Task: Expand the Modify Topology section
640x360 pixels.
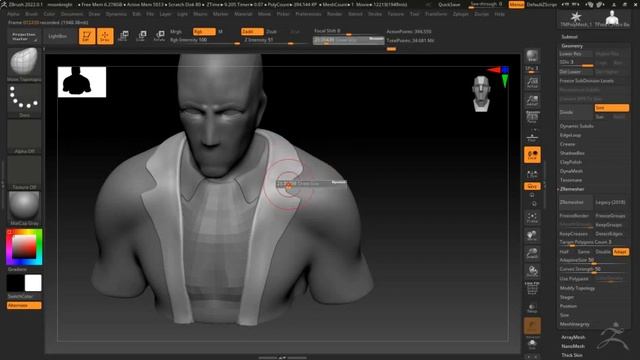Action: click(577, 288)
